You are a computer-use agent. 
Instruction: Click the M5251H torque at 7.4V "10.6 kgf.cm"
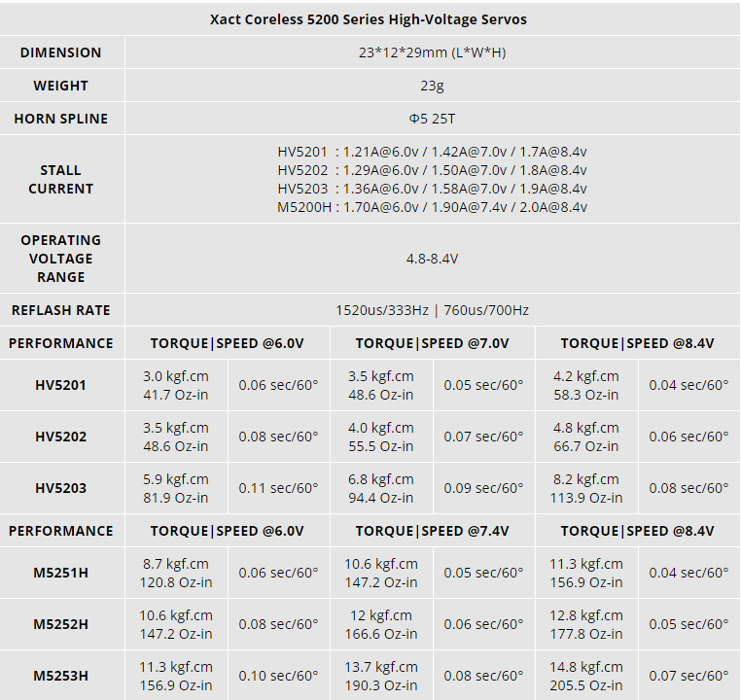click(381, 564)
